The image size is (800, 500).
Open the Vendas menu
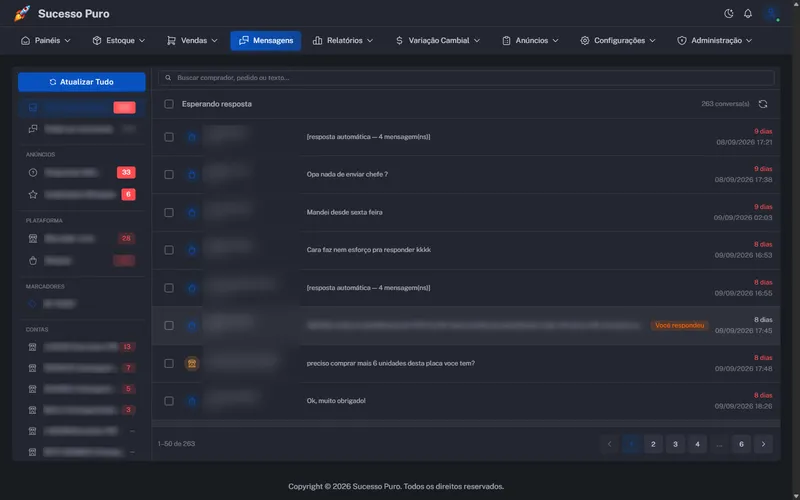coord(192,41)
